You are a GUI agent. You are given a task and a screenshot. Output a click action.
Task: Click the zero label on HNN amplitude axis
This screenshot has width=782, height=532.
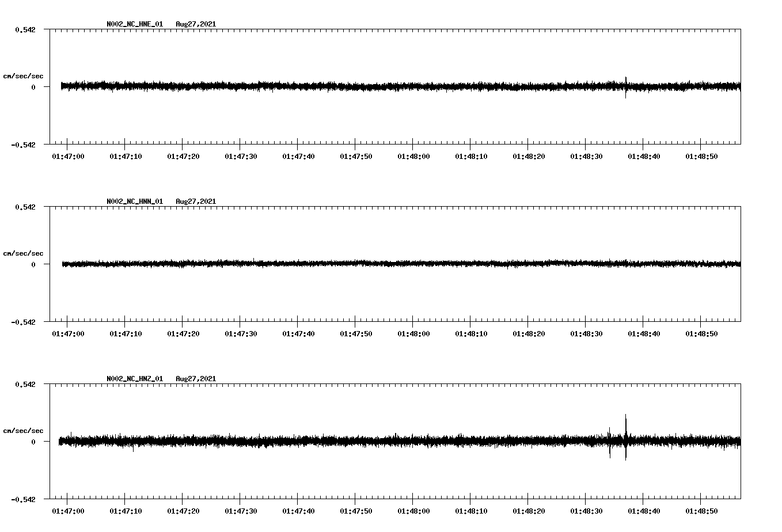point(33,264)
